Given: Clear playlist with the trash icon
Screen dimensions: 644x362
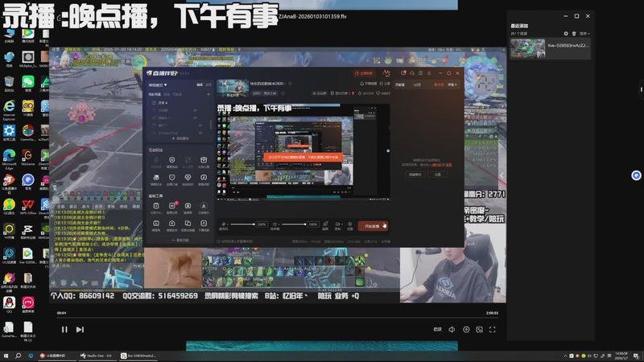Looking at the screenshot, I should pos(574,34).
